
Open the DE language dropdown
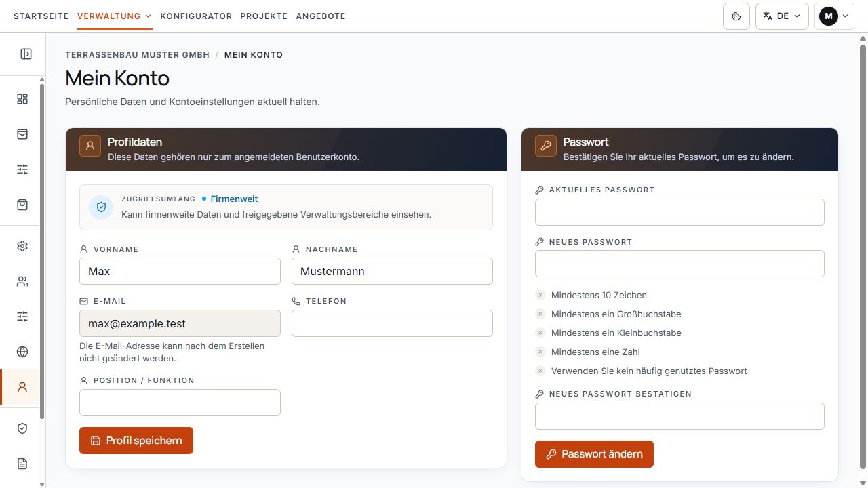click(x=782, y=16)
